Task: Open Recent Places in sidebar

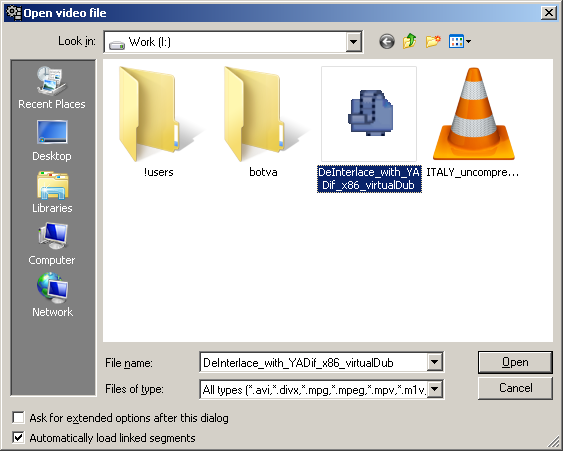Action: (x=52, y=88)
